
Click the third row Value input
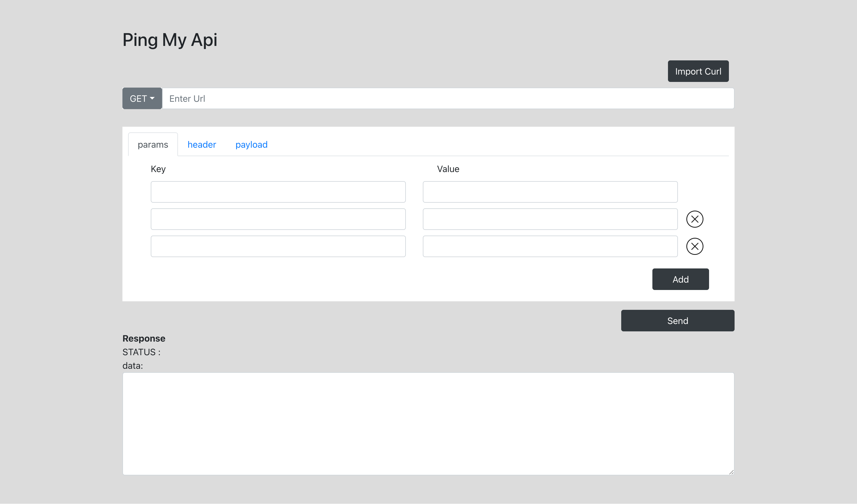[550, 246]
